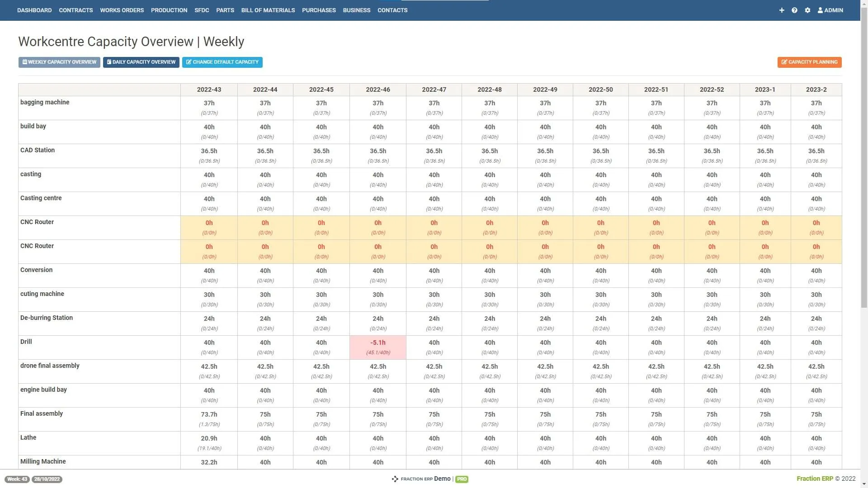
Task: Click the CONTRACTS navigation tab
Action: [75, 10]
